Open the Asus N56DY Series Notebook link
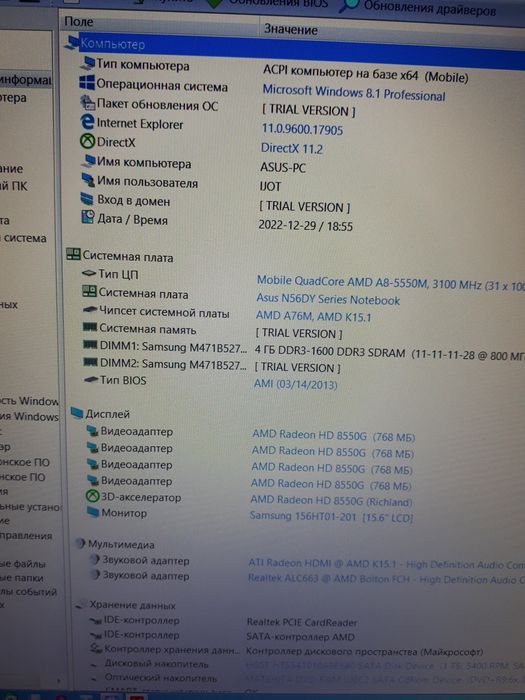This screenshot has height=700, width=525. (x=328, y=299)
